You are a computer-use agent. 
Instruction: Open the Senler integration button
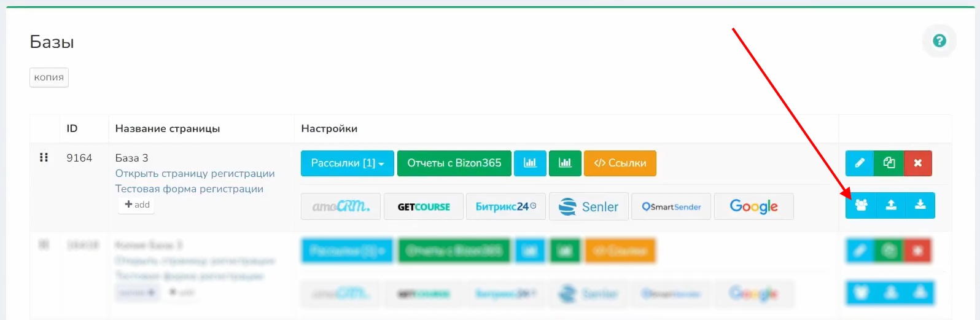tap(588, 206)
